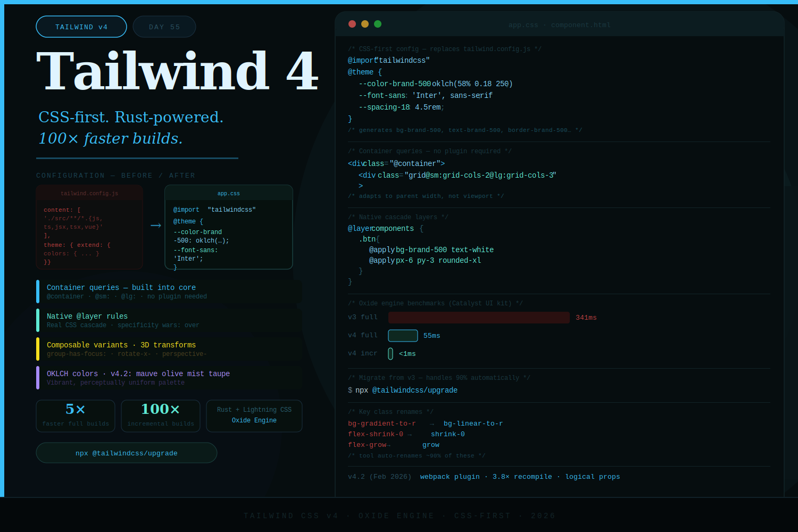Click the yellow accent bar beside Composable variants
This screenshot has width=798, height=532.
(x=38, y=349)
